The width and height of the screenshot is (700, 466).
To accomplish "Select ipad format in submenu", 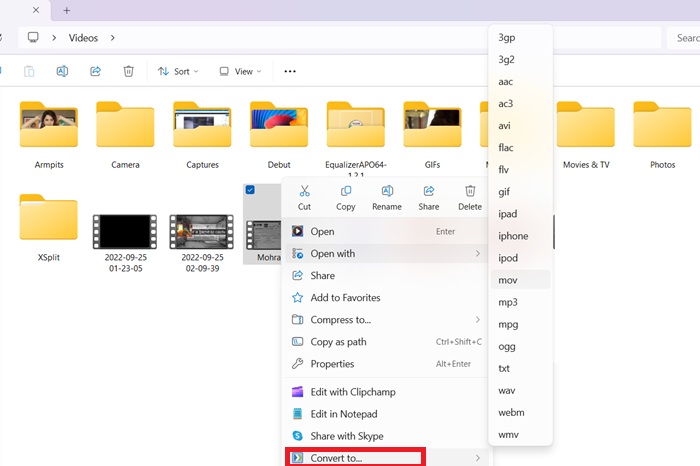I will click(521, 214).
